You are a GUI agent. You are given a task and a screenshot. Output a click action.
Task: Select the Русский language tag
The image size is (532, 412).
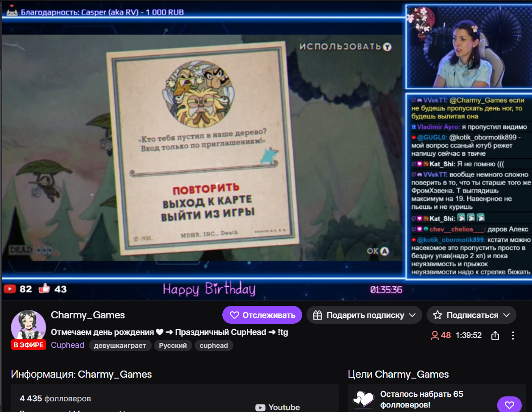pos(173,346)
